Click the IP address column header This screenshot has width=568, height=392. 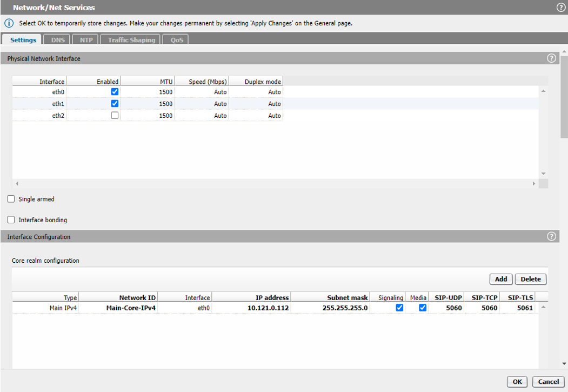[x=251, y=297]
